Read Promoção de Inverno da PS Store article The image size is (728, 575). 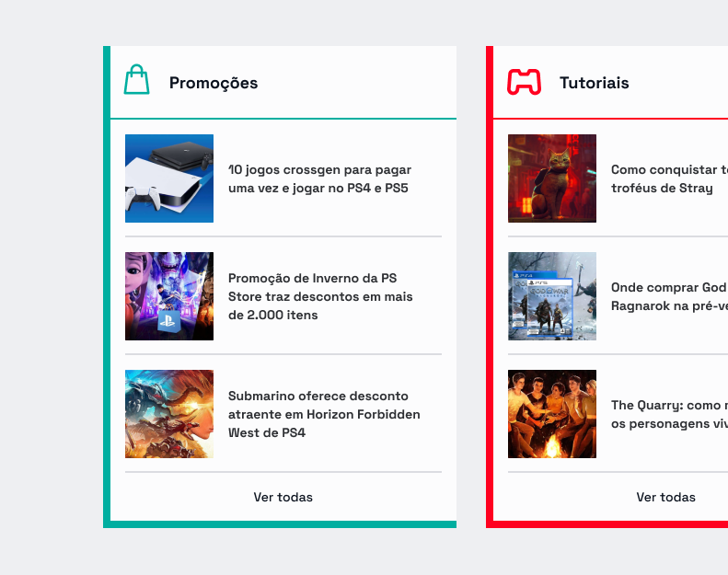320,296
